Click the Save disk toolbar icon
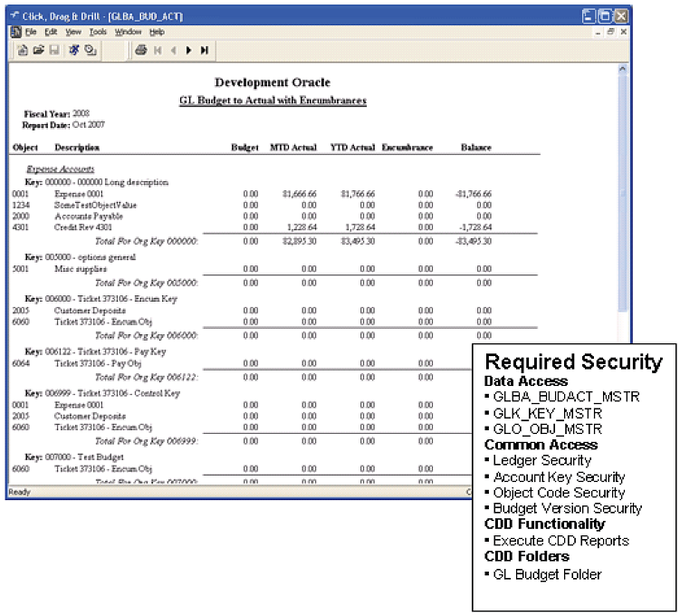This screenshot has height=616, width=680. [54, 50]
